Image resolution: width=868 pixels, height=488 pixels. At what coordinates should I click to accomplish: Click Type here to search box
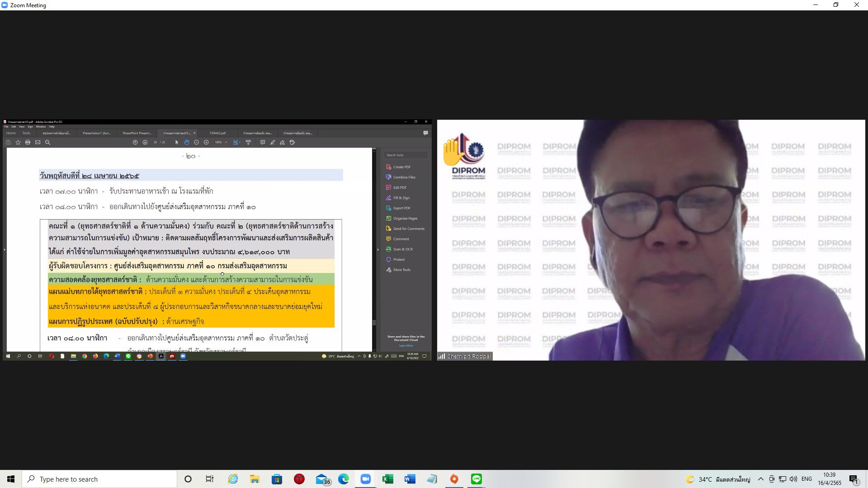[99, 479]
